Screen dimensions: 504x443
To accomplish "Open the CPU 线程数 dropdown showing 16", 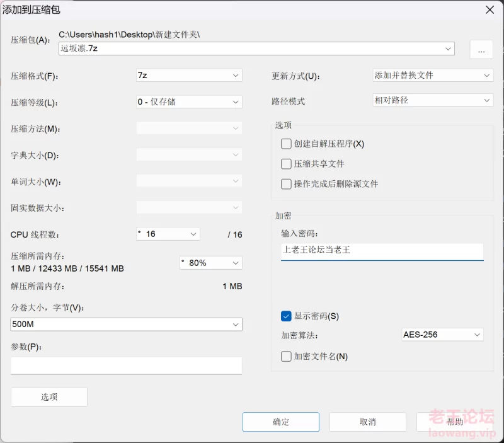I will click(x=168, y=234).
